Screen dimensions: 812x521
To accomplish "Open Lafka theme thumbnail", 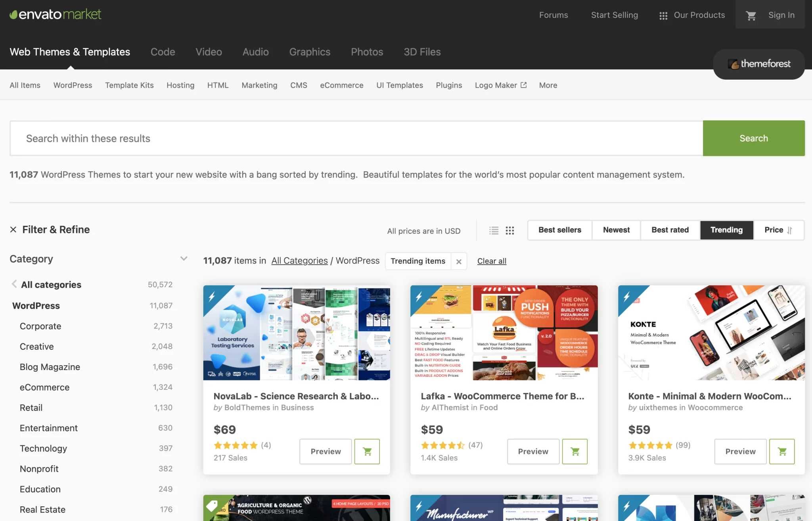I will click(504, 333).
